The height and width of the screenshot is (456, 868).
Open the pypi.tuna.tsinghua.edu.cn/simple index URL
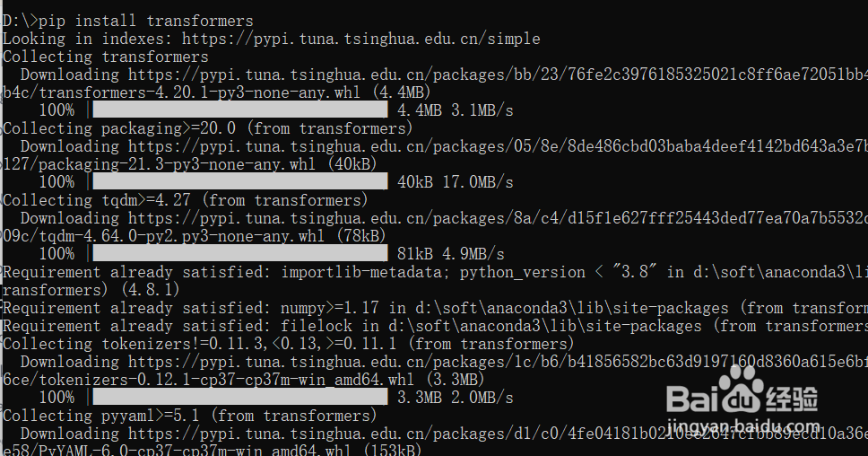[360, 39]
